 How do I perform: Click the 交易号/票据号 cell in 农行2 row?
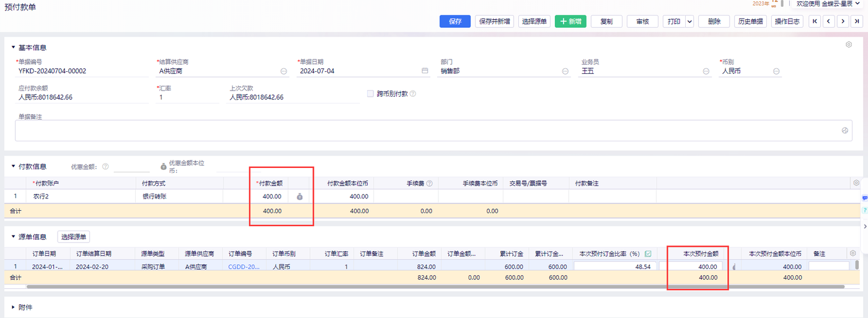[536, 197]
